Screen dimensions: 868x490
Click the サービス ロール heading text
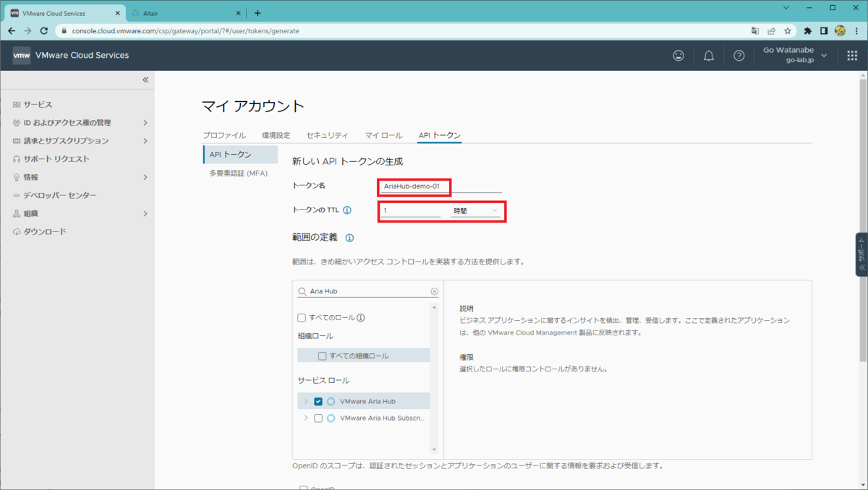coord(323,380)
